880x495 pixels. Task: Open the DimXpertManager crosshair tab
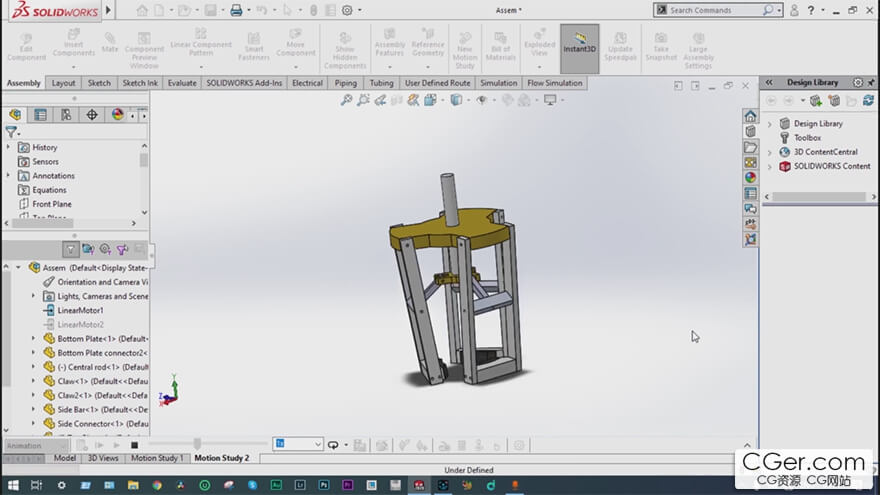(92, 115)
